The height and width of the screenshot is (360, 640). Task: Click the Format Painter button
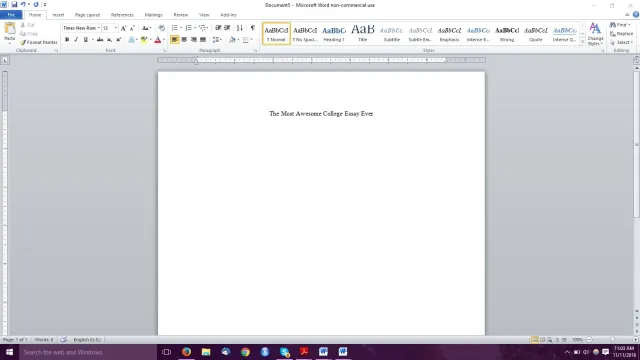pos(38,42)
